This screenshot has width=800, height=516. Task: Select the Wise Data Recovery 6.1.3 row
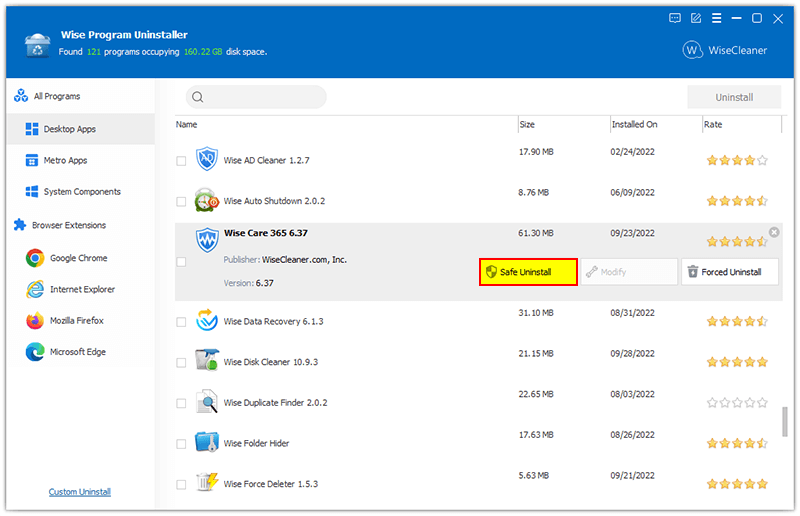click(x=479, y=322)
